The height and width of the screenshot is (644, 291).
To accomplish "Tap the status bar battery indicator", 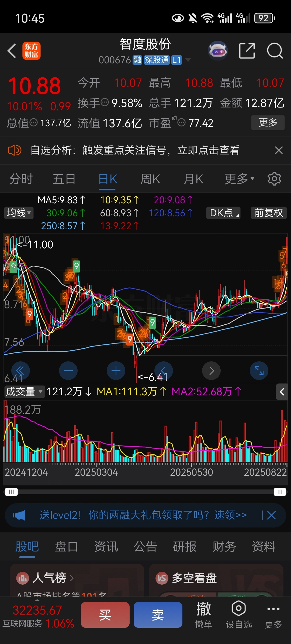I will click(264, 18).
